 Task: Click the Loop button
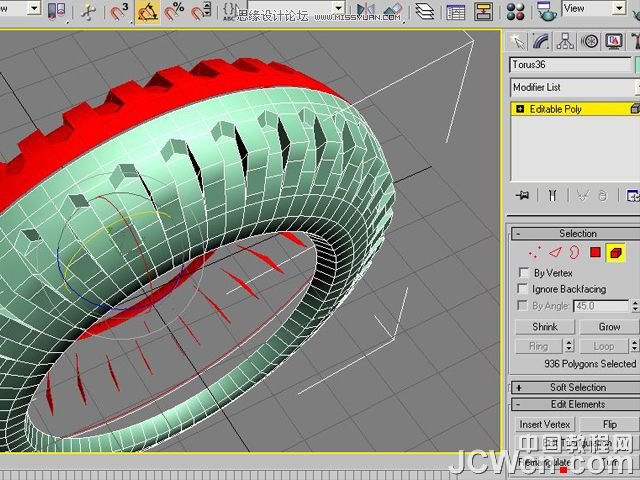pyautogui.click(x=604, y=346)
